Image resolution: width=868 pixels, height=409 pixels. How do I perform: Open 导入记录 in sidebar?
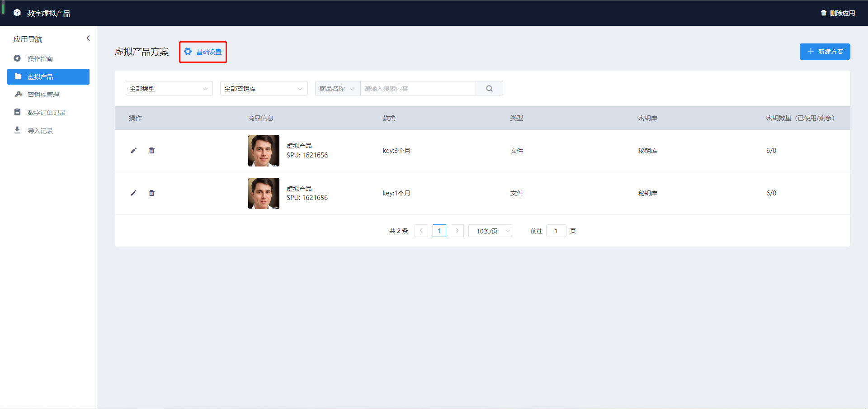coord(48,131)
